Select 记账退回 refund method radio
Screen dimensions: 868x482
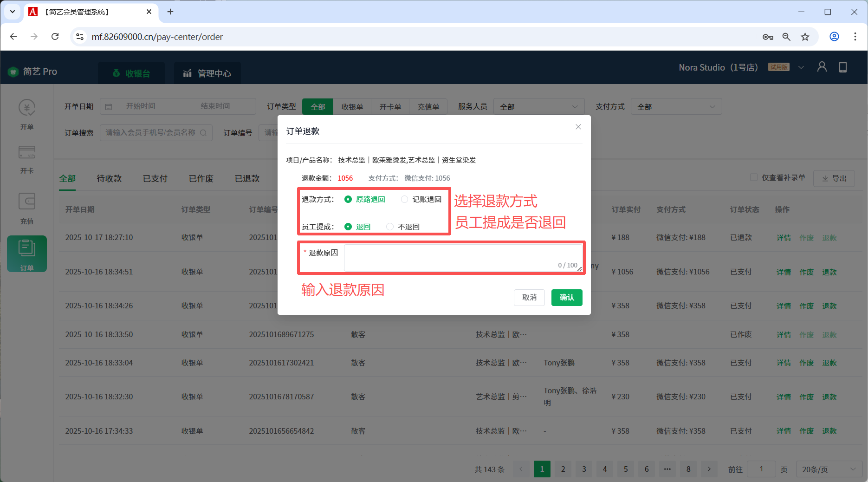404,199
